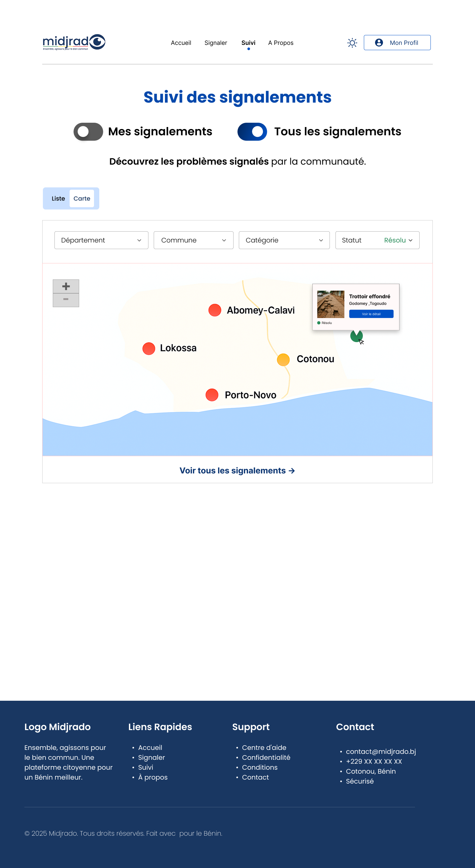The height and width of the screenshot is (868, 475).
Task: Click footer Signaler link
Action: coord(151,757)
